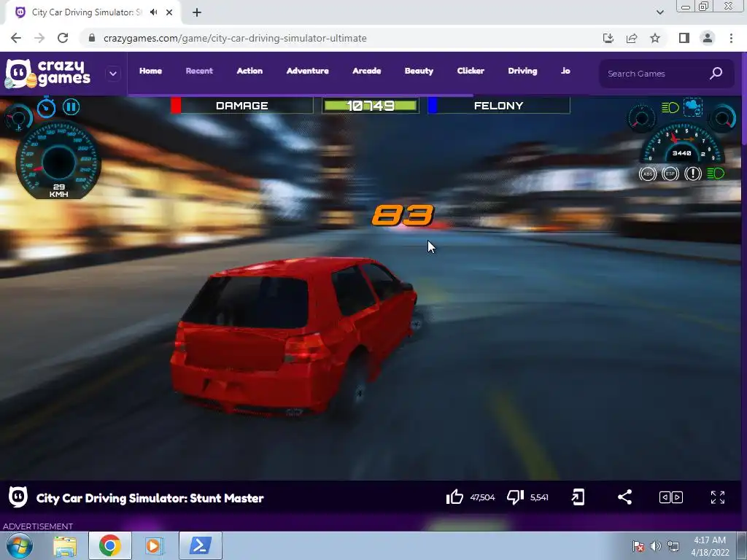This screenshot has width=747, height=560.
Task: Open PowerShell from the taskbar
Action: 200,545
